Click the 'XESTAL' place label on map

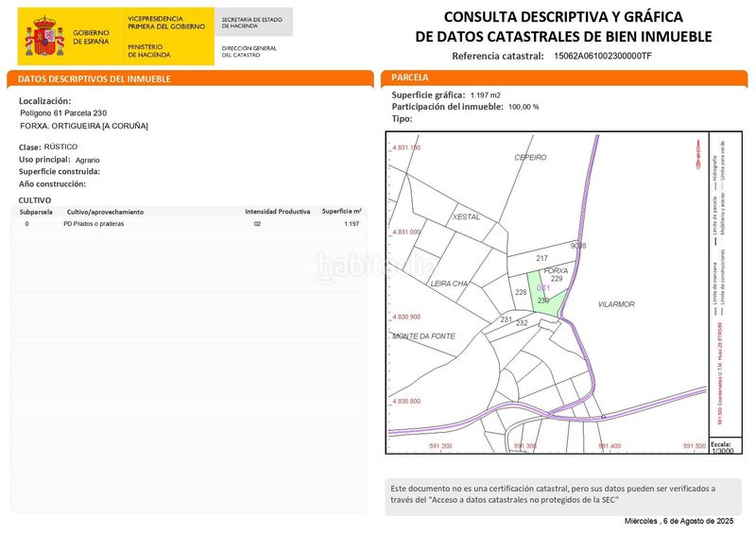(466, 217)
